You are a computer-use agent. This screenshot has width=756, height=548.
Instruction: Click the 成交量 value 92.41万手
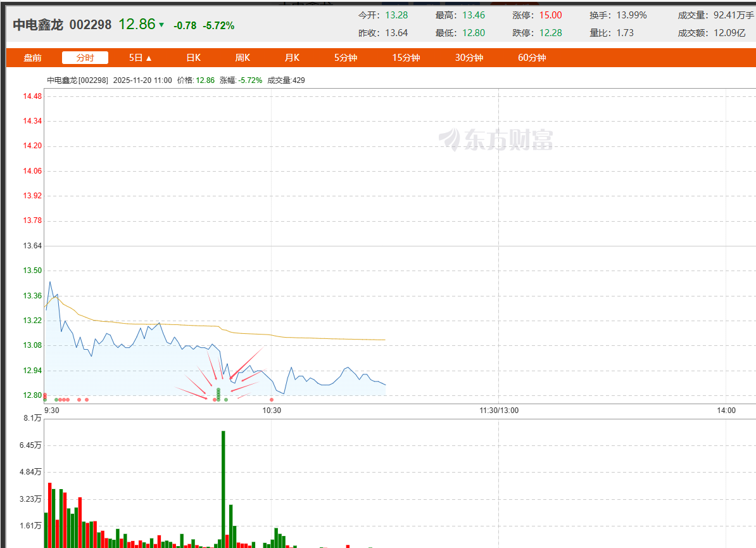(734, 15)
